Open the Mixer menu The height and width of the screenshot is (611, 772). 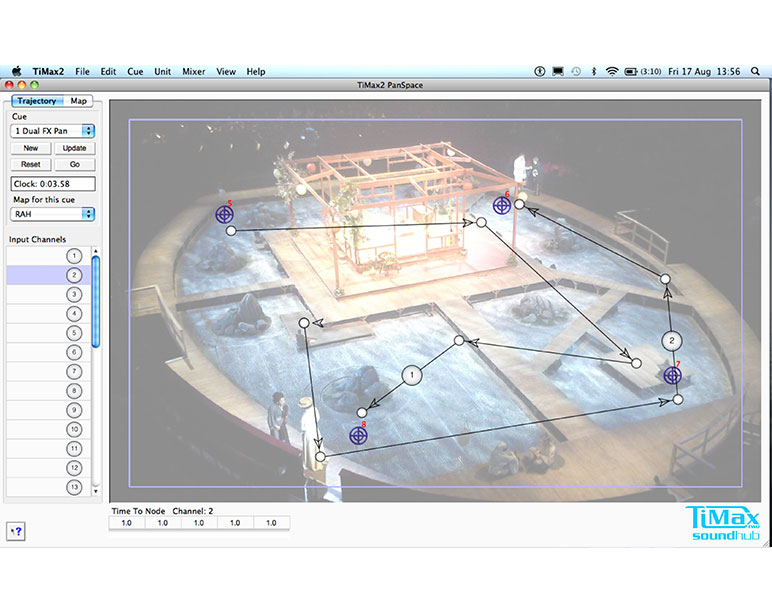[x=193, y=72]
